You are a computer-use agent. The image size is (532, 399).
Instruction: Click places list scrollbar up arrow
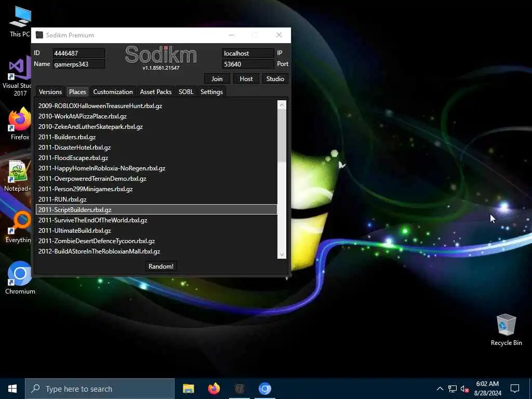[x=282, y=105]
